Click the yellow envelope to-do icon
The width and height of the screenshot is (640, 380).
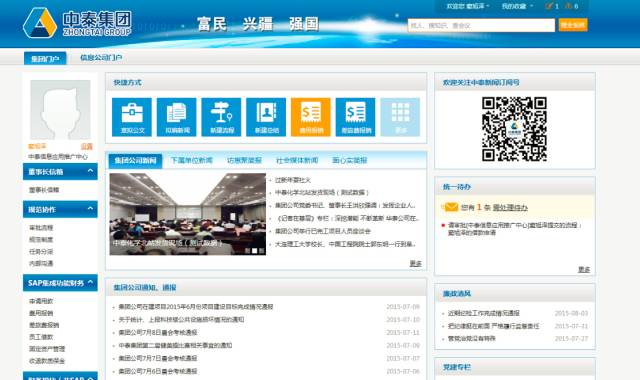click(451, 207)
